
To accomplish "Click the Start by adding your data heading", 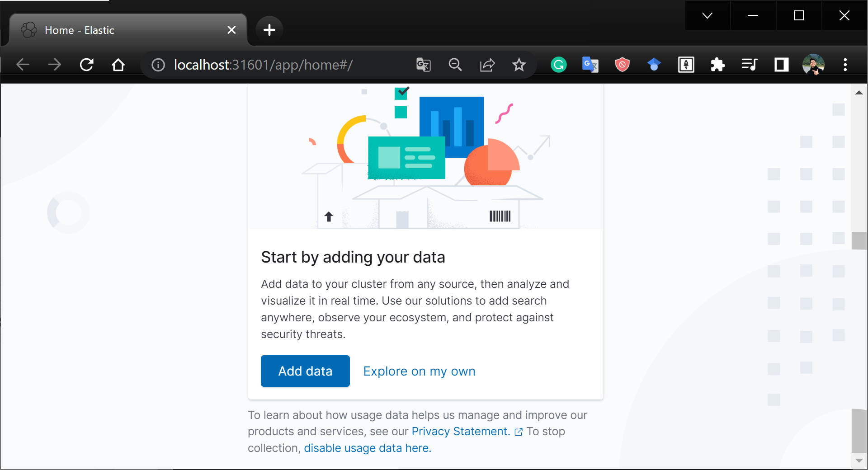I will [353, 257].
